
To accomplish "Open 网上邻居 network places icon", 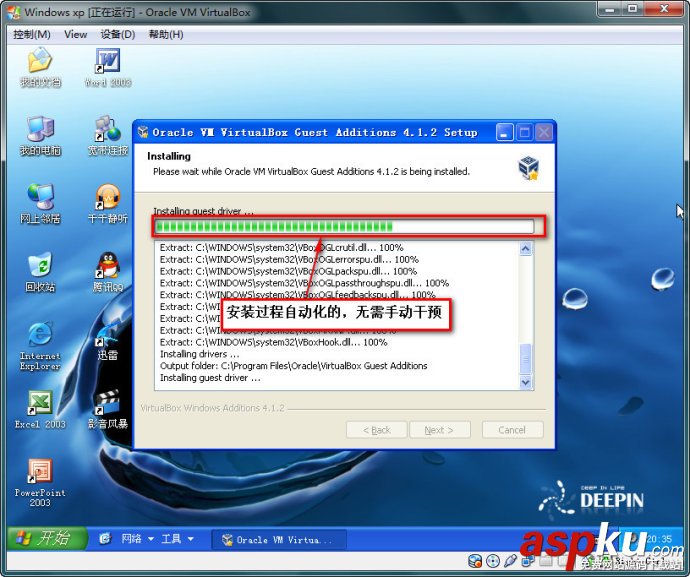I will [x=40, y=204].
